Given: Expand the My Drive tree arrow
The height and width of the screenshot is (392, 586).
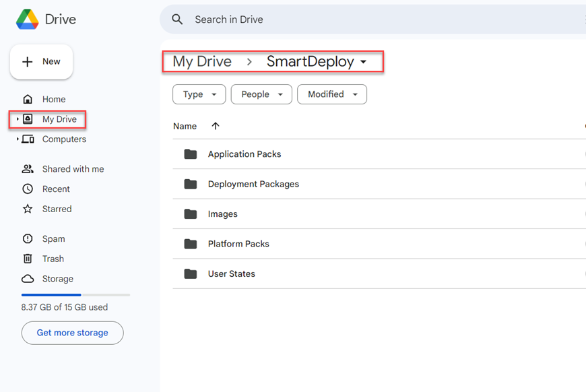Looking at the screenshot, I should pyautogui.click(x=18, y=119).
